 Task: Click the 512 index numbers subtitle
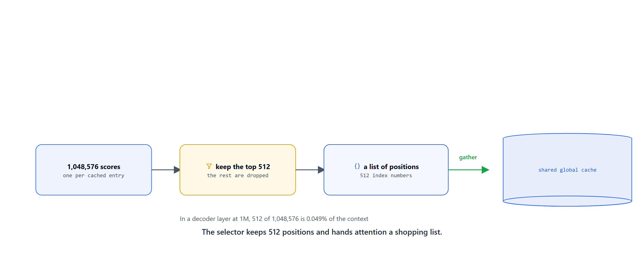[386, 175]
